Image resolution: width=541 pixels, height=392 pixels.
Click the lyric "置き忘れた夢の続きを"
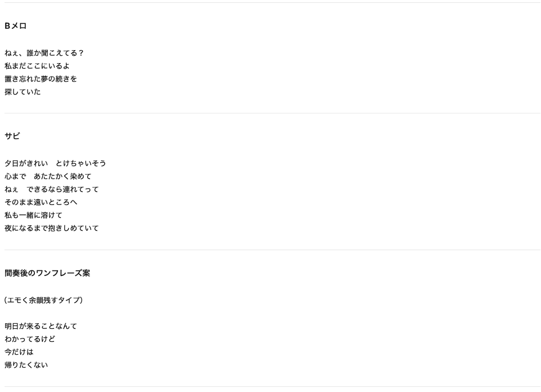pos(41,79)
